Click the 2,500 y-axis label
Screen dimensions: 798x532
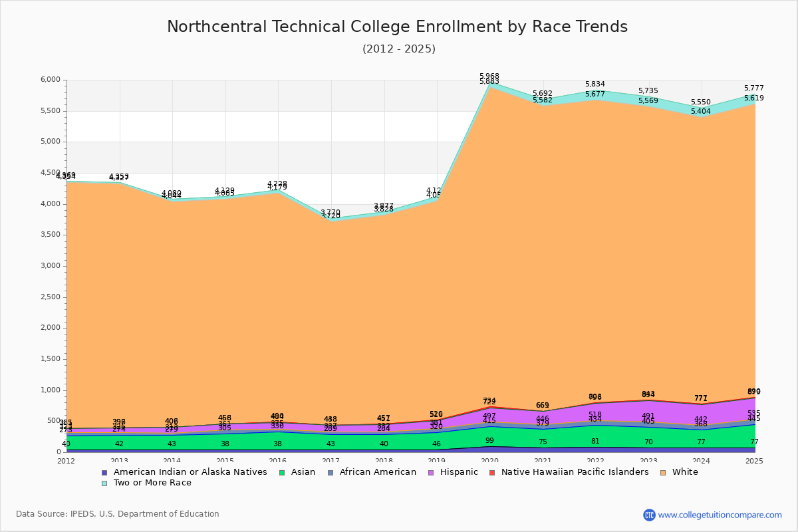51,297
